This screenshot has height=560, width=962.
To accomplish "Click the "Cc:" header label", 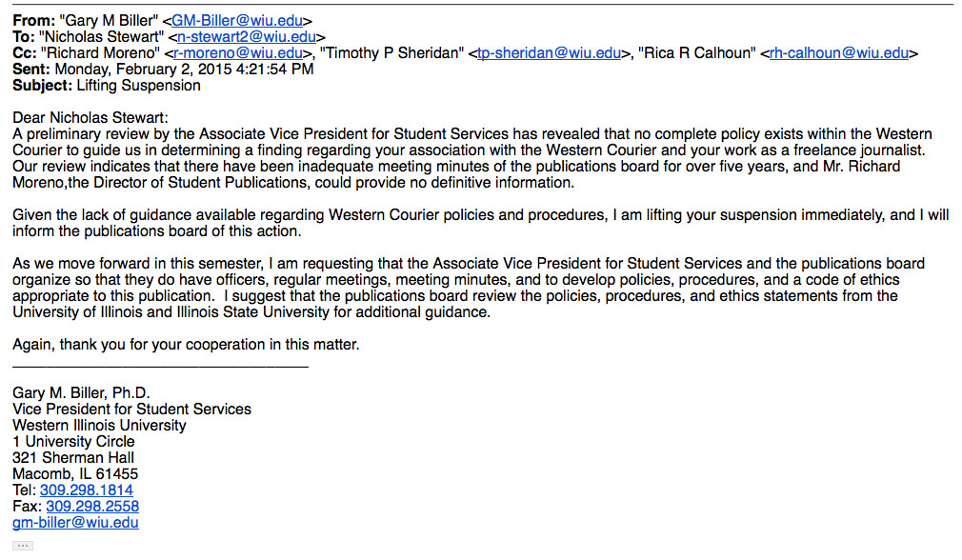I will tap(24, 52).
